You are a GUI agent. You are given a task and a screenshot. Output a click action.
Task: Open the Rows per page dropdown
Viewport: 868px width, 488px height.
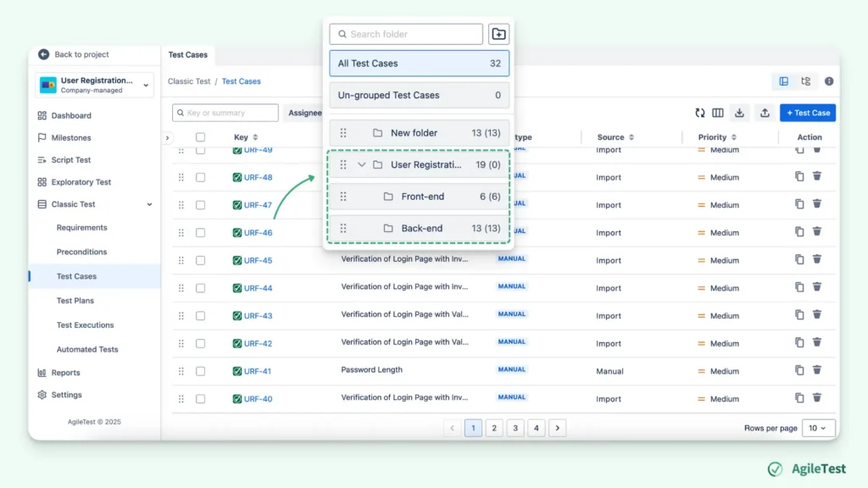pyautogui.click(x=818, y=428)
